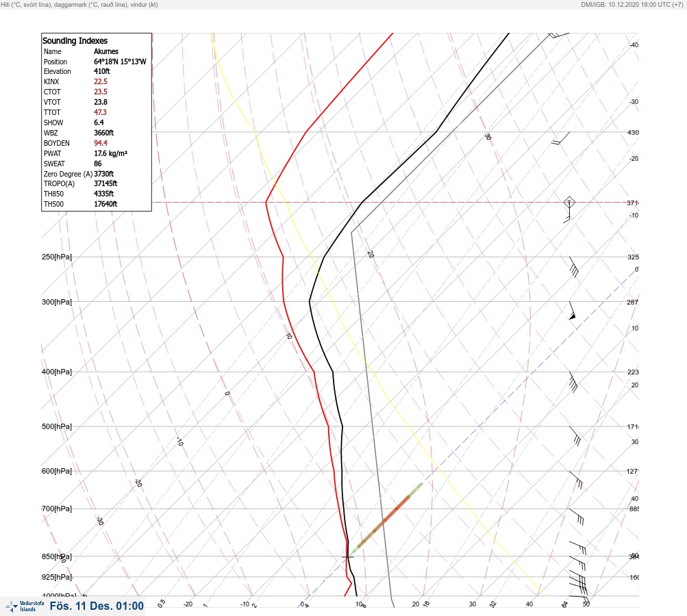Click the orange-green highlighted segment above 850 hPa

click(x=387, y=517)
